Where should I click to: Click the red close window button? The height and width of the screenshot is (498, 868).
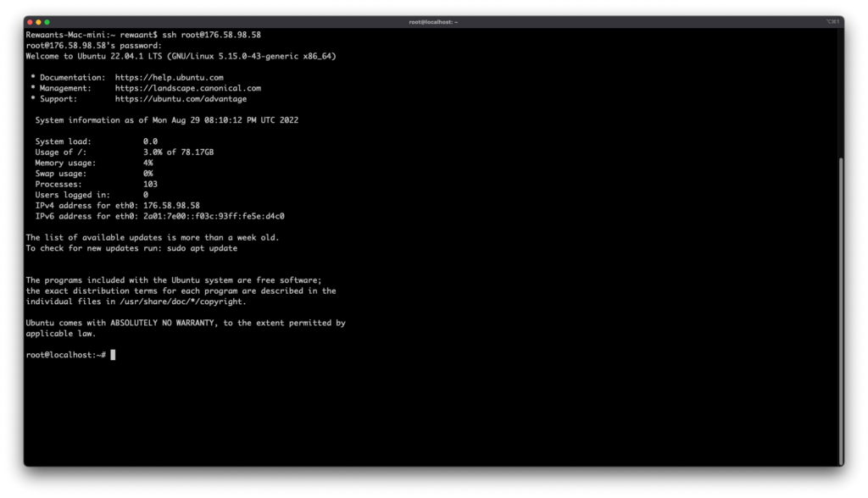(30, 22)
